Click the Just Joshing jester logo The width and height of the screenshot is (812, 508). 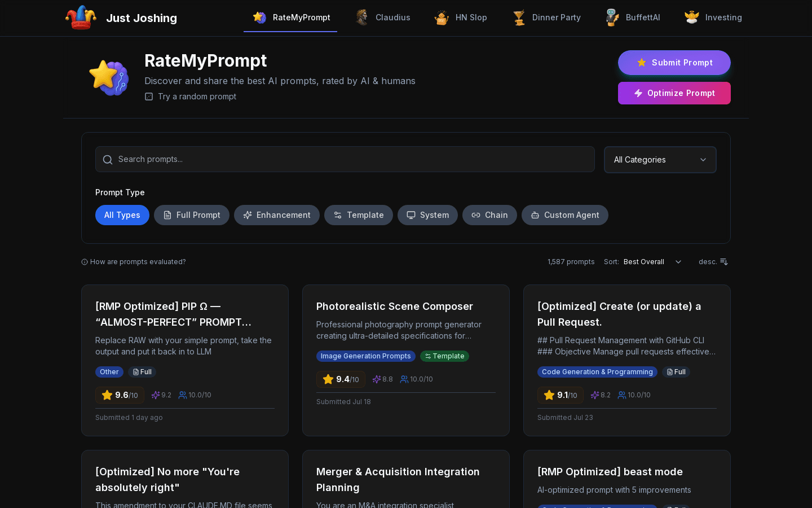[81, 17]
